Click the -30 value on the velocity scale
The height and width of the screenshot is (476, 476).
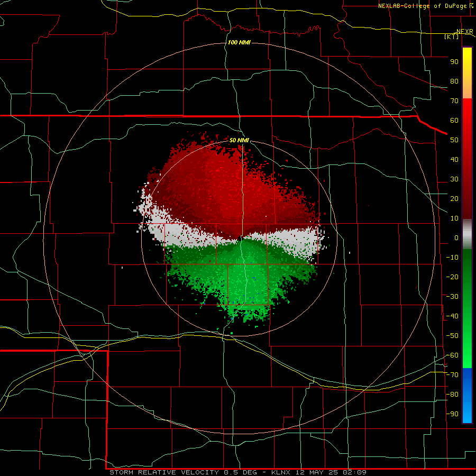coord(452,297)
